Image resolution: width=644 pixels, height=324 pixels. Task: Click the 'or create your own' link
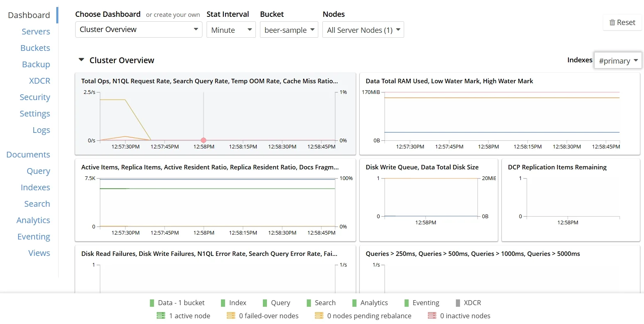tap(173, 15)
